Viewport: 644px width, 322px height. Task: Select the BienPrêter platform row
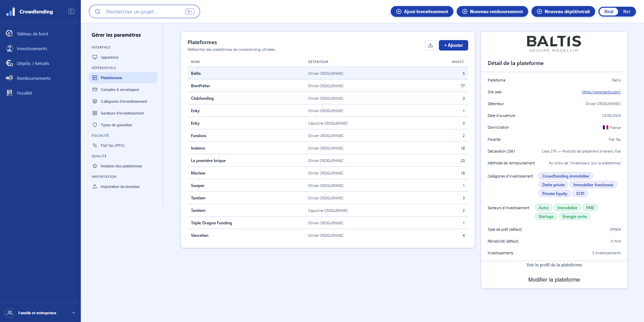tap(328, 86)
